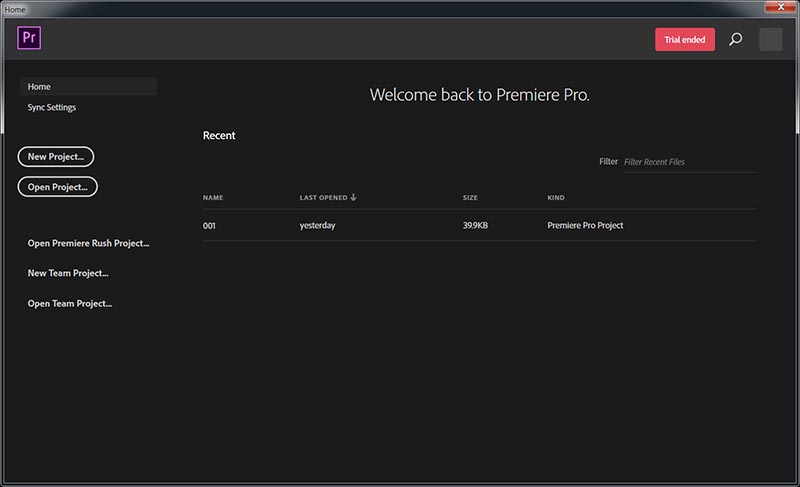
Task: Click the 'Premiere Pro Project' kind cell
Action: 585,225
